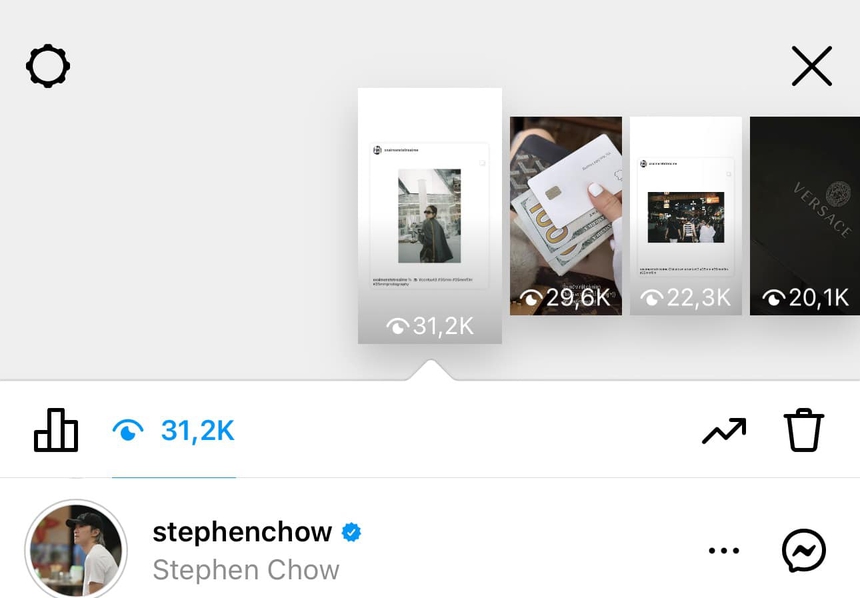860x598 pixels.
Task: Message stephenchow via Messenger icon
Action: tap(804, 550)
